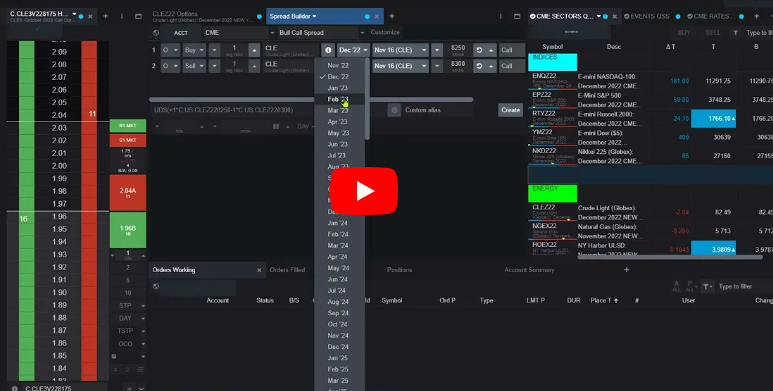The image size is (773, 391).
Task: Play the video with the red button
Action: tap(364, 191)
